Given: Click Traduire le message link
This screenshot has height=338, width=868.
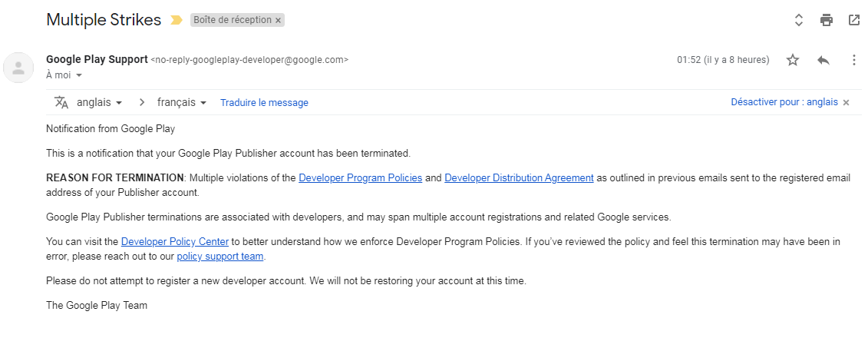Looking at the screenshot, I should click(264, 102).
